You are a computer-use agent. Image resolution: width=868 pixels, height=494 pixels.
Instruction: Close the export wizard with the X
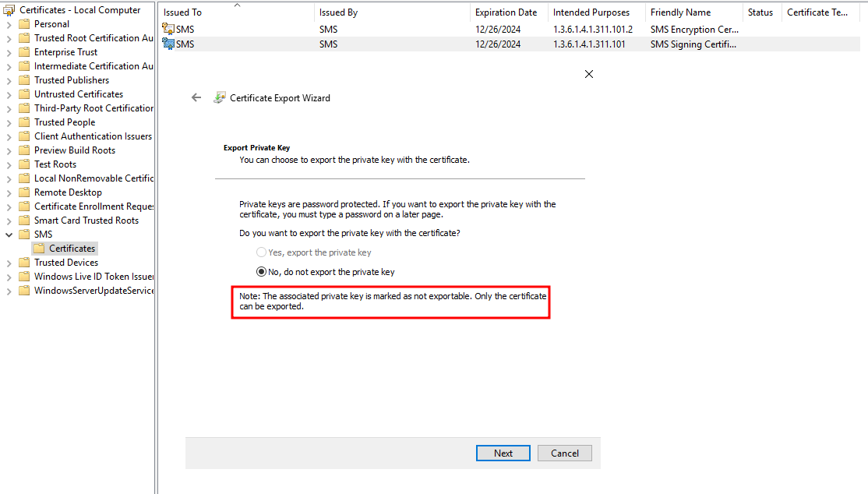(589, 74)
